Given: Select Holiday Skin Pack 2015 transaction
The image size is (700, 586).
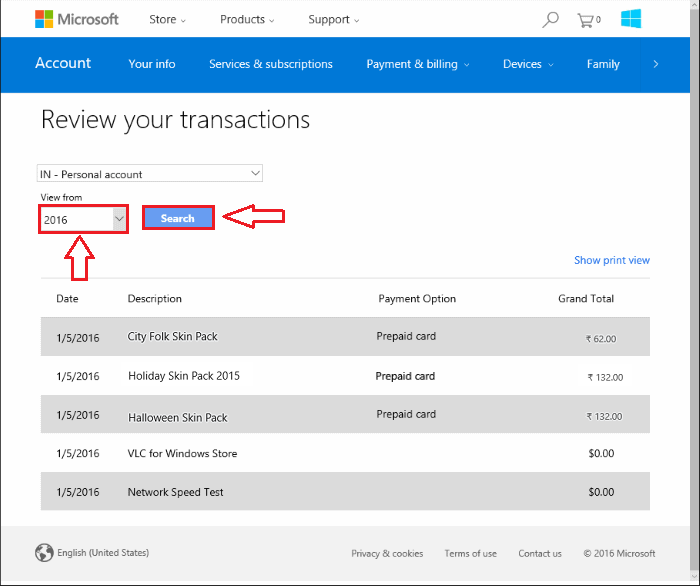Looking at the screenshot, I should [x=345, y=375].
